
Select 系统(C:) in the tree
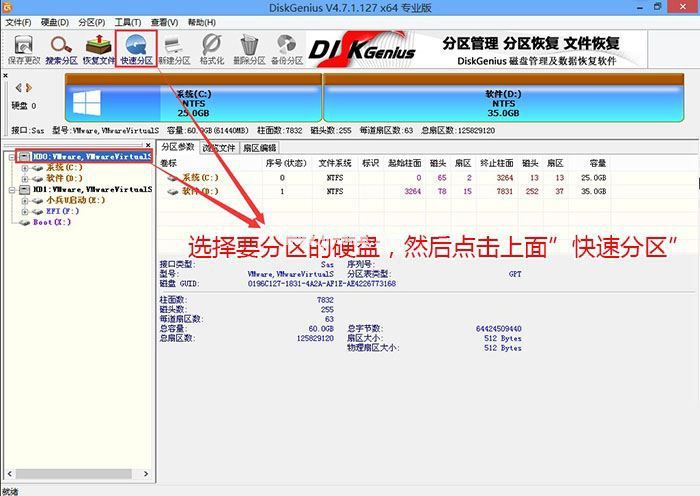point(64,167)
